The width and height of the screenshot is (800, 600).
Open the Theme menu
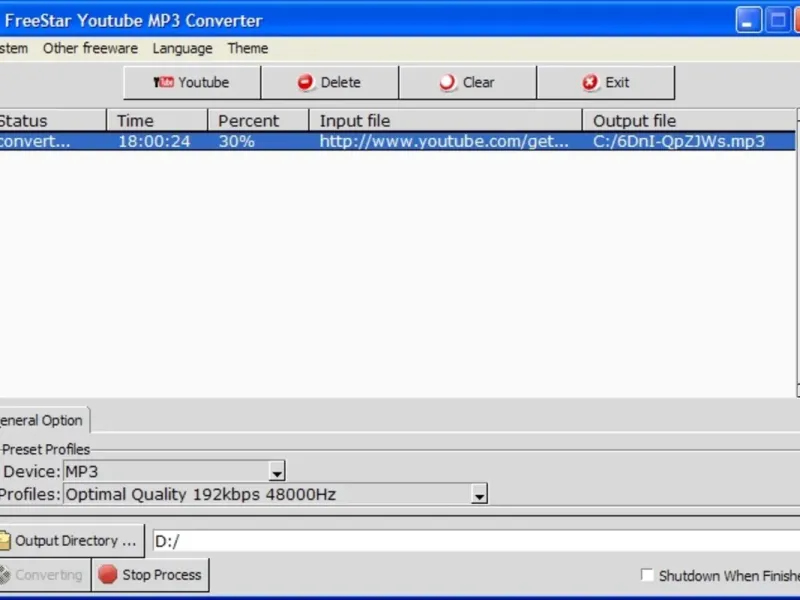pos(247,48)
